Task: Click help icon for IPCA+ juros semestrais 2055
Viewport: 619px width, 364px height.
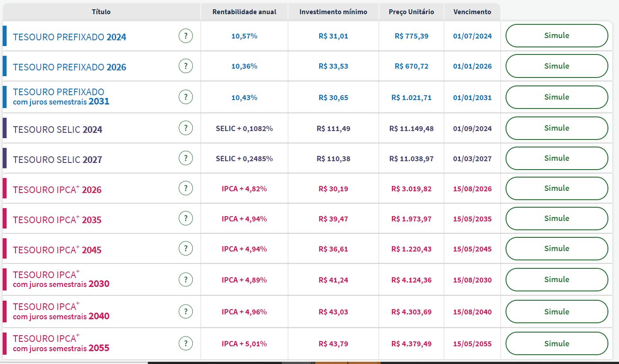Action: 186,343
